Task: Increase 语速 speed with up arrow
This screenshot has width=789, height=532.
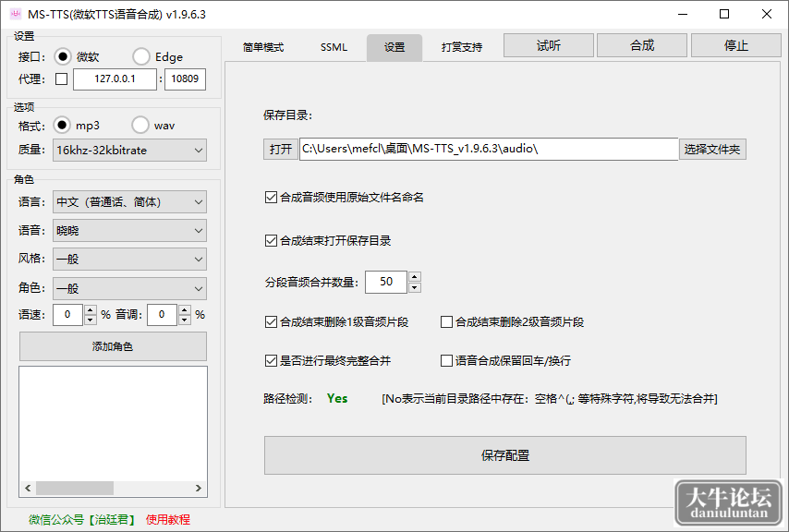Action: coord(90,309)
